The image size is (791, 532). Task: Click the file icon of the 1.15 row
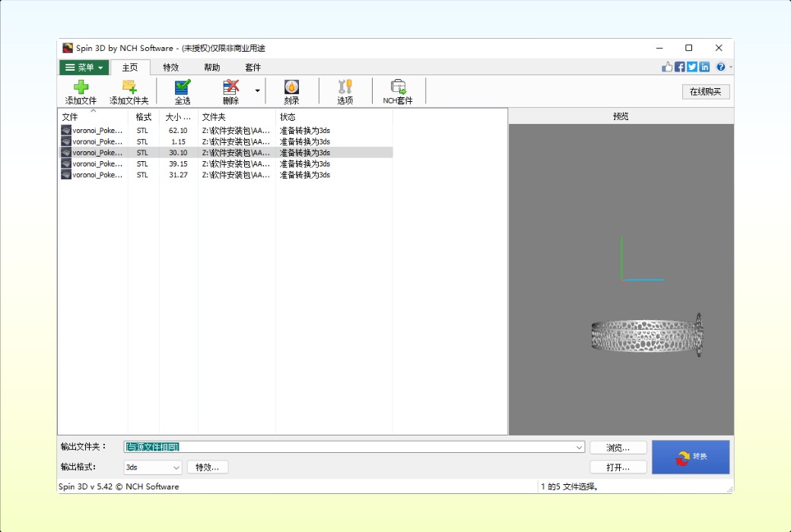click(66, 141)
